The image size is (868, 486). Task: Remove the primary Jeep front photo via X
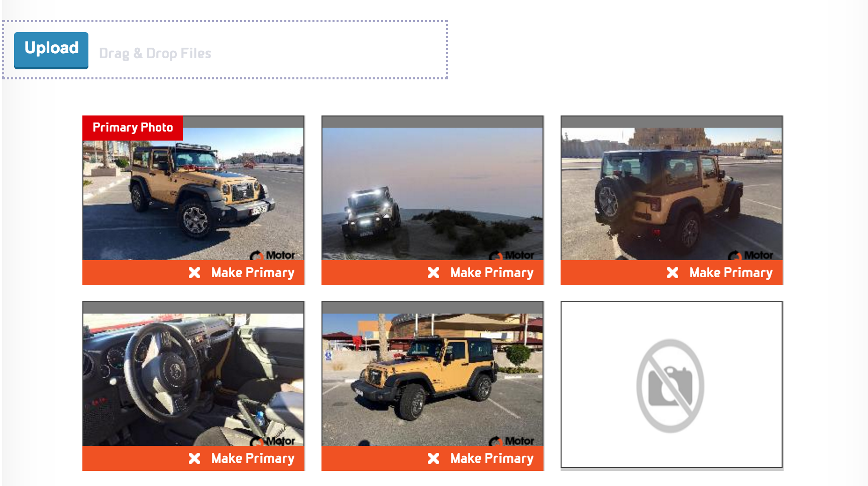(194, 273)
